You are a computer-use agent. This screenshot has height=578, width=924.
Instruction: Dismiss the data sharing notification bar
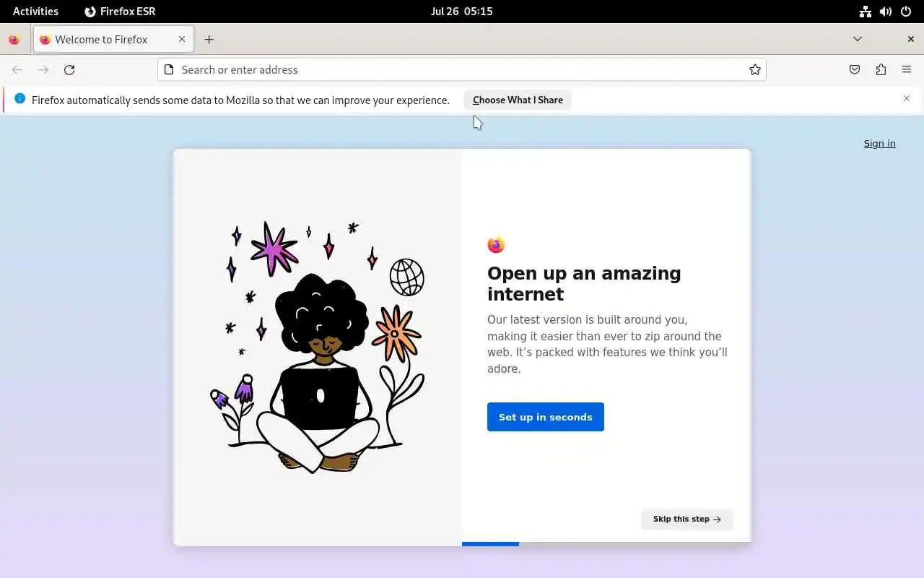pos(907,98)
